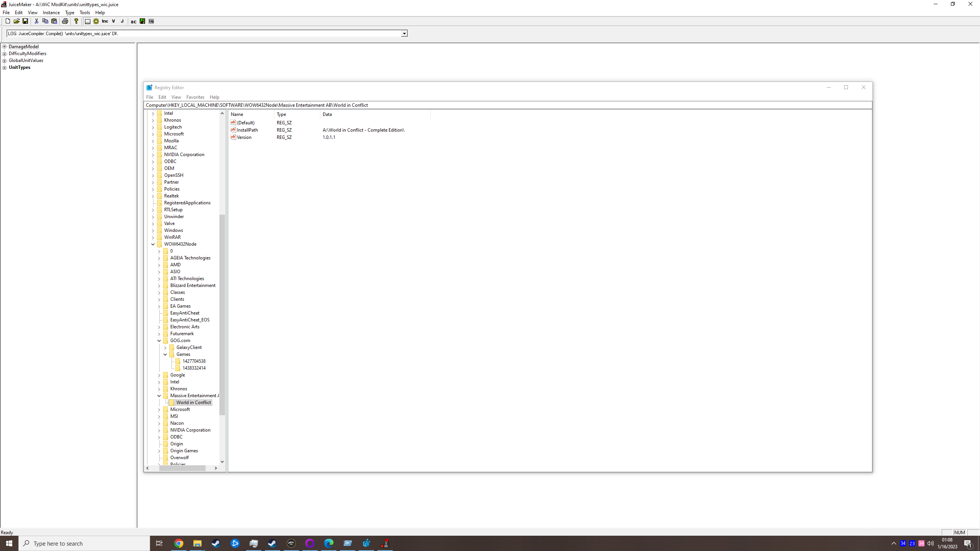Click the yellow question mark Help icon
The height and width of the screenshot is (551, 980).
click(x=76, y=21)
